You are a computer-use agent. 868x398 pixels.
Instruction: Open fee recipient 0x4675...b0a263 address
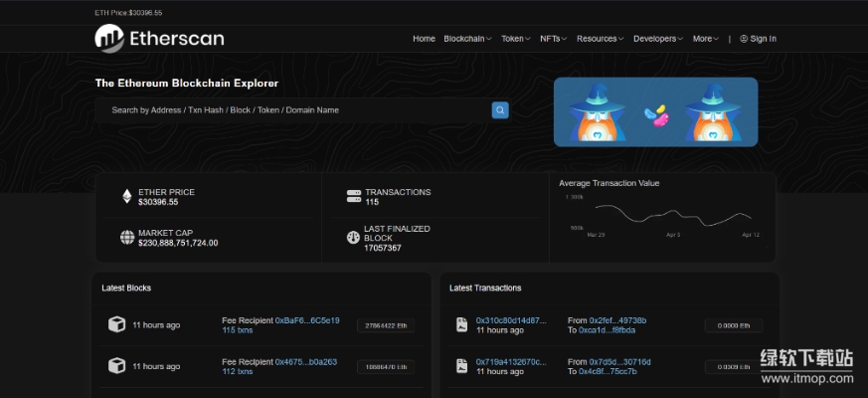[306, 362]
